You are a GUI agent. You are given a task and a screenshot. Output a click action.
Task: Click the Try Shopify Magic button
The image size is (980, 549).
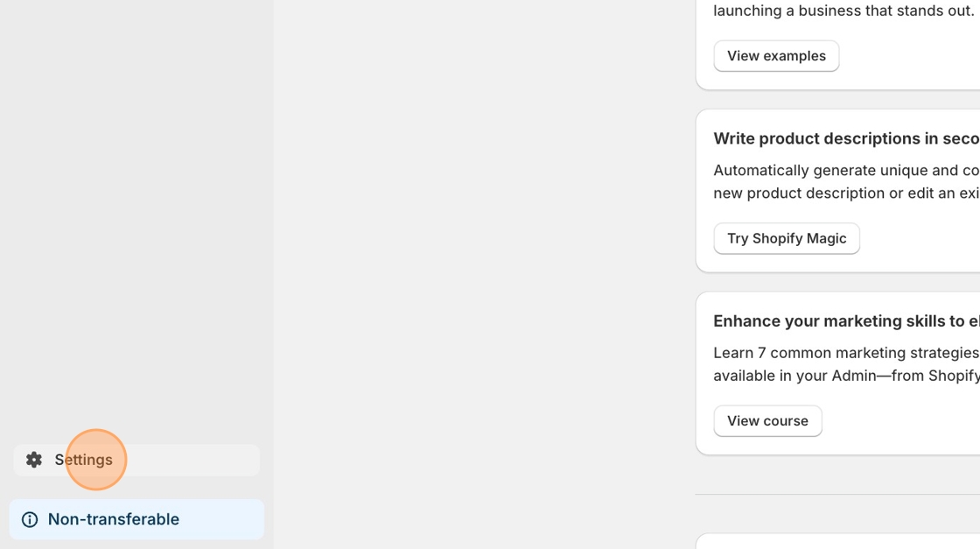787,238
